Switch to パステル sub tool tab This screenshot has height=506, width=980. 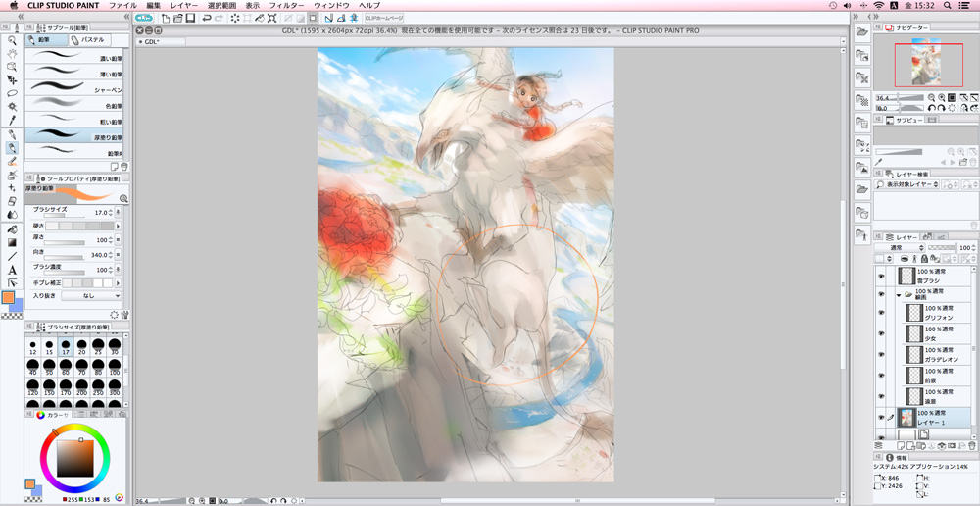tap(90, 40)
